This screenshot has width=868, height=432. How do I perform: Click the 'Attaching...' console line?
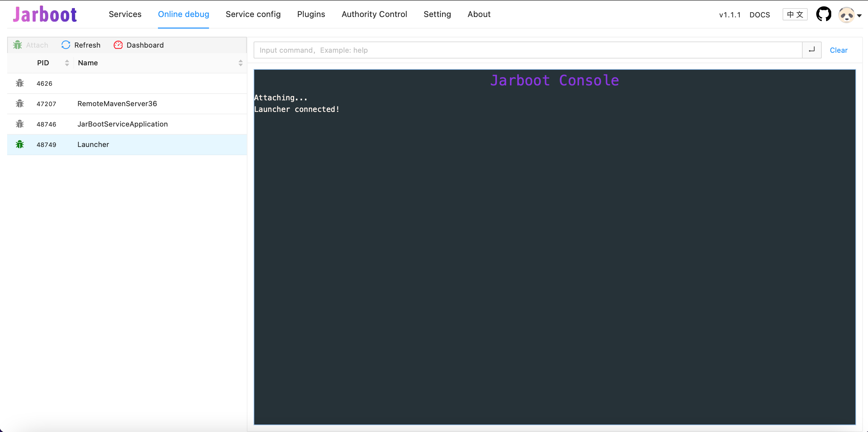[x=281, y=98]
